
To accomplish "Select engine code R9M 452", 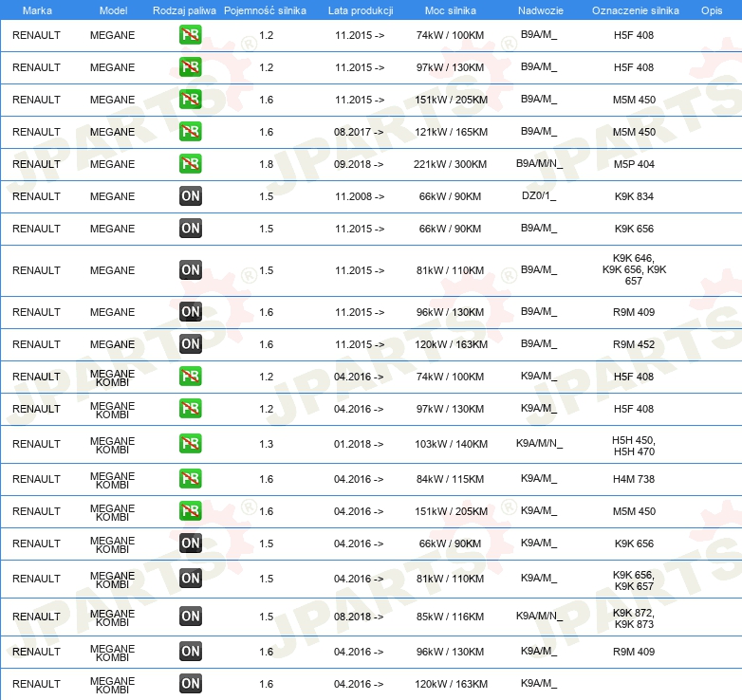I will [634, 344].
